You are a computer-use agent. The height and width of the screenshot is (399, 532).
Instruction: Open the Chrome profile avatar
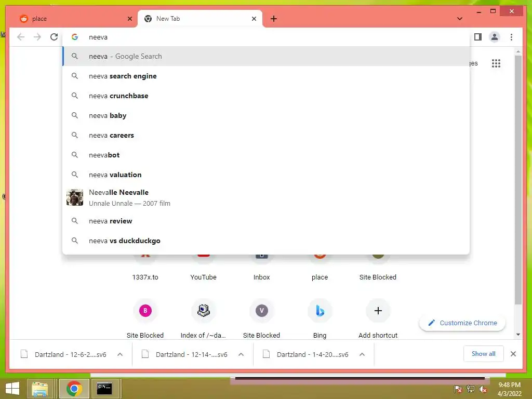[x=495, y=37]
